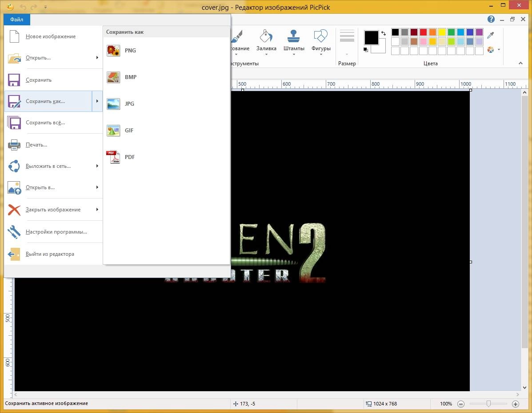Reset colors to default black and white
This screenshot has width=532, height=413.
coord(365,49)
